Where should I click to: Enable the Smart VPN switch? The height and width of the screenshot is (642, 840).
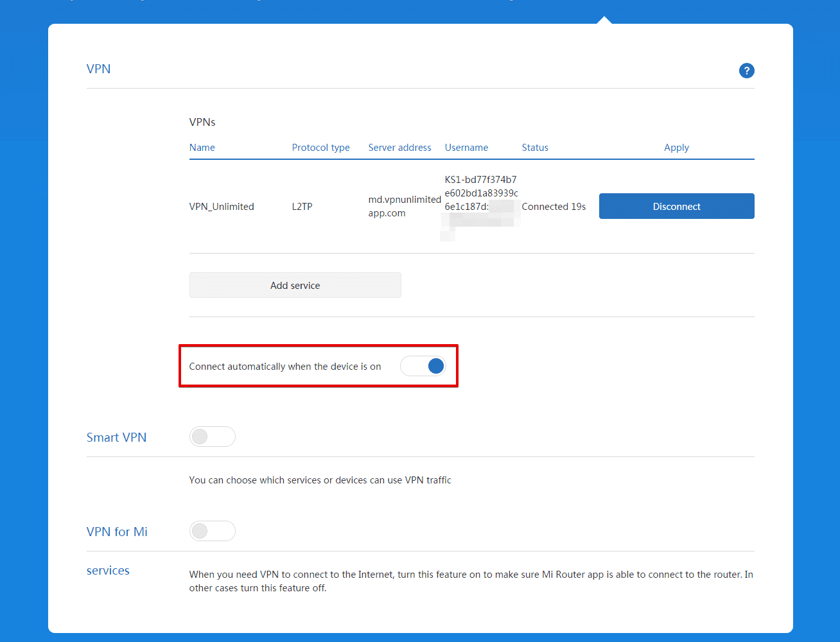pyautogui.click(x=212, y=436)
